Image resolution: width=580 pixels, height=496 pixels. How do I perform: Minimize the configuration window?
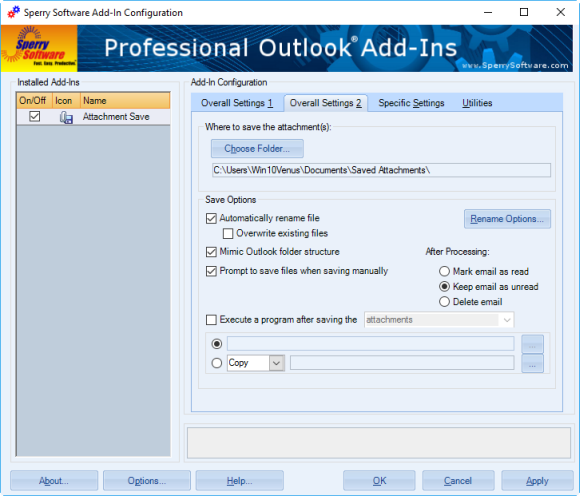(x=488, y=12)
